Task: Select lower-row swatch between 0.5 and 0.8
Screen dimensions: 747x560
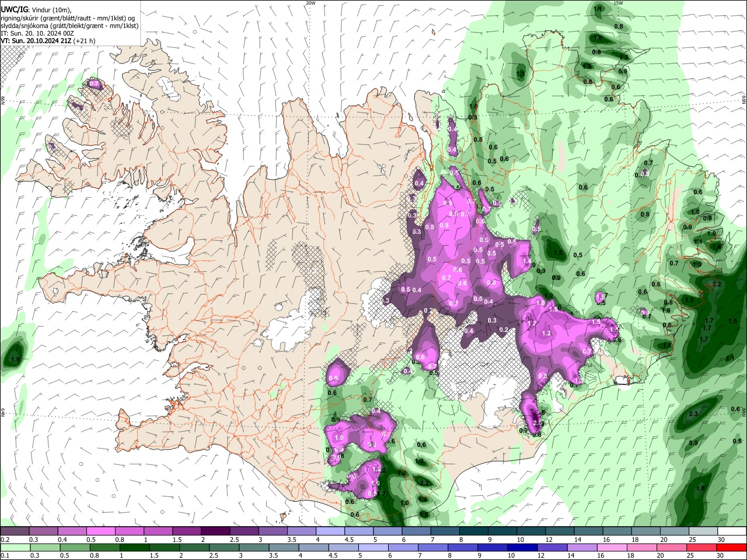Action: 75,548
